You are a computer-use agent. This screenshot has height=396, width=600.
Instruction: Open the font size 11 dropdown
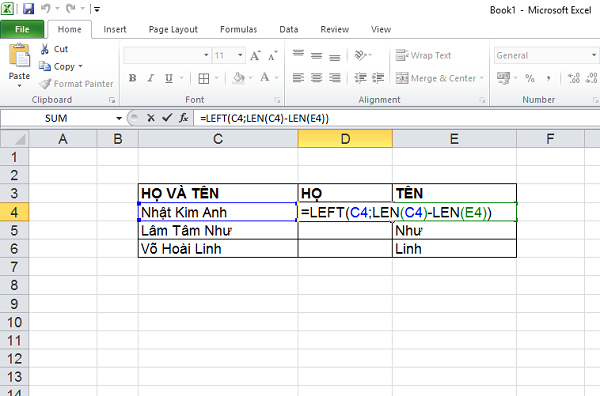240,55
